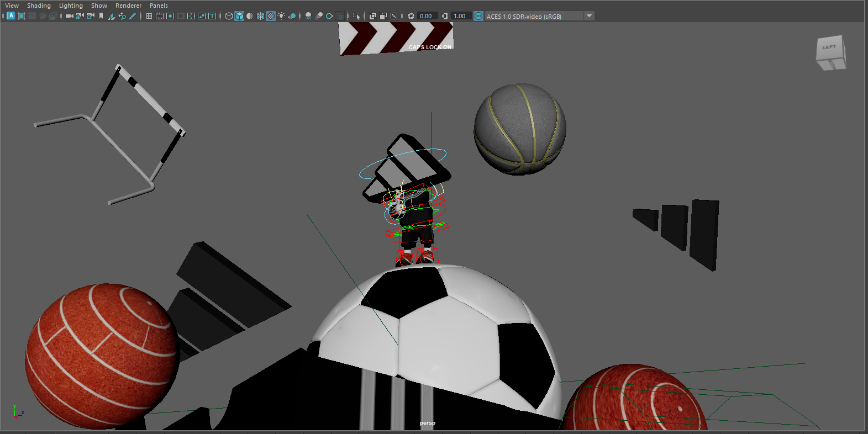Click the Exposure value field showing 0.00
The height and width of the screenshot is (434, 868).
click(427, 16)
